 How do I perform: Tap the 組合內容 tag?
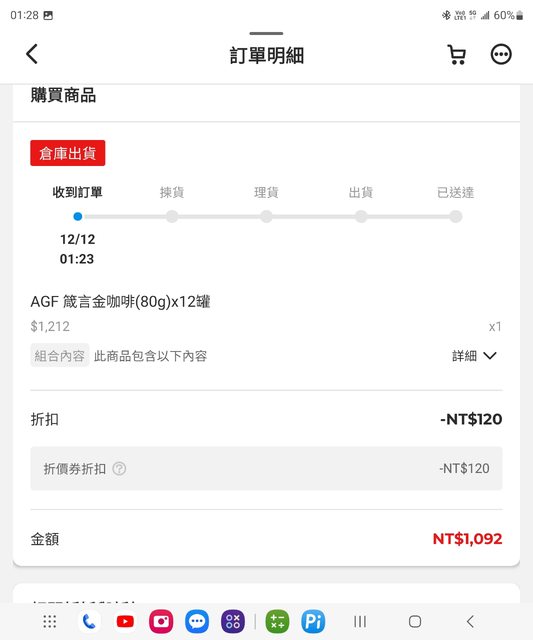click(60, 356)
